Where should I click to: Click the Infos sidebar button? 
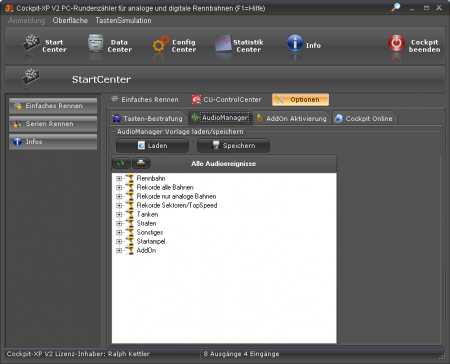53,142
